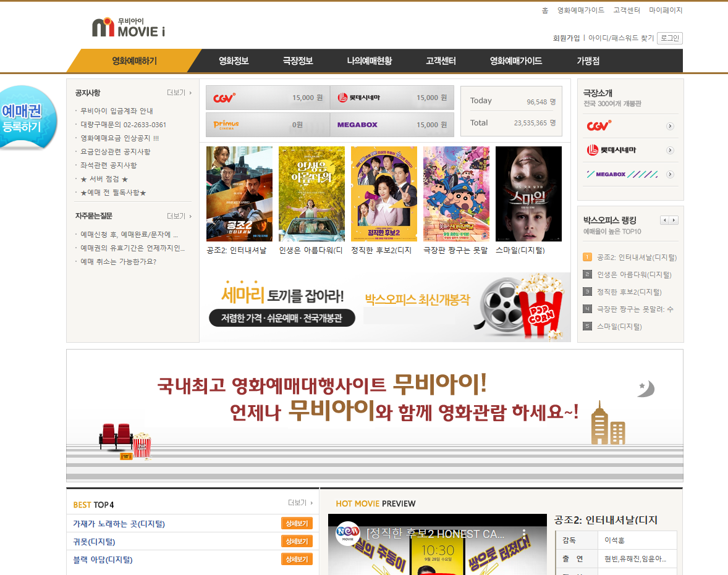Click rank 5 스마일(디지털)

619,326
